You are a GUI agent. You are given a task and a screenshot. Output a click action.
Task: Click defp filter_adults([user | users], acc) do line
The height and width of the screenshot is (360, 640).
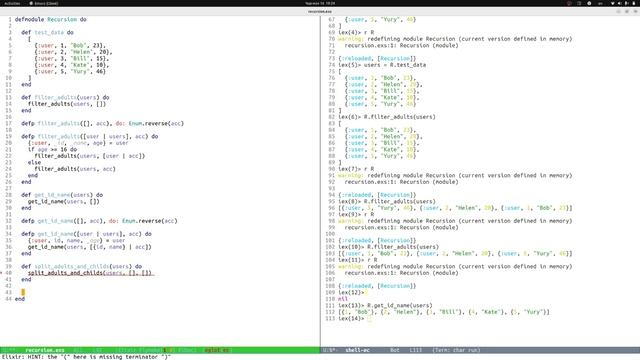[90, 136]
